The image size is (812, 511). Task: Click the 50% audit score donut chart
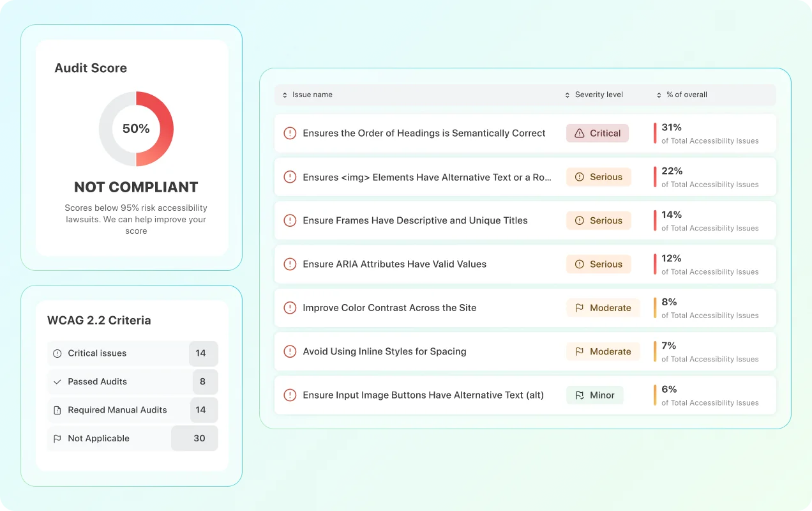pos(136,128)
